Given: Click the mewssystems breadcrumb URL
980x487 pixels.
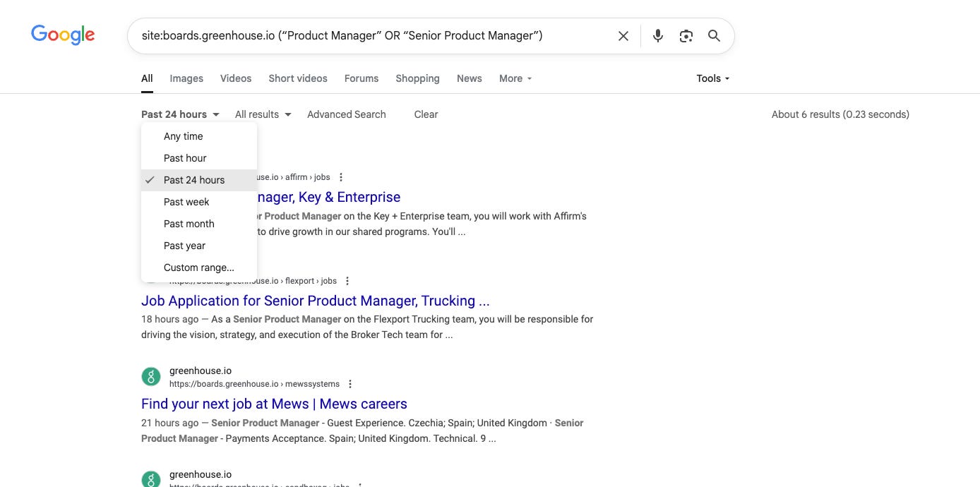Looking at the screenshot, I should click(254, 384).
